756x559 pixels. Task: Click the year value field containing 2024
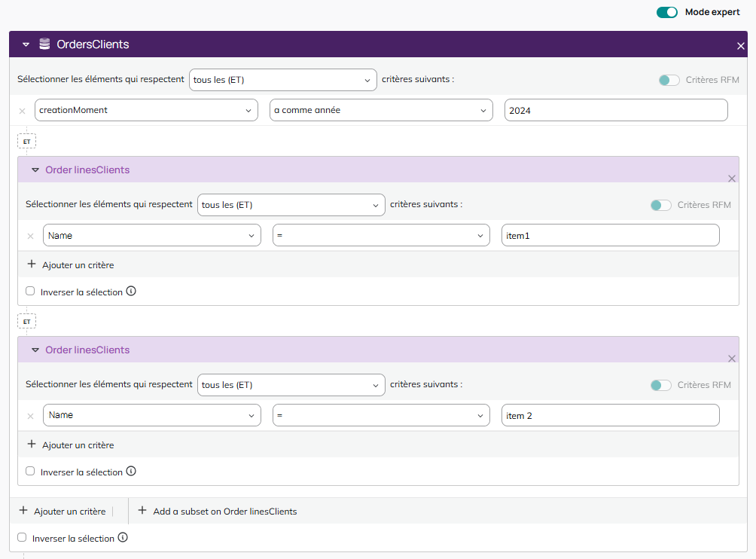point(616,110)
